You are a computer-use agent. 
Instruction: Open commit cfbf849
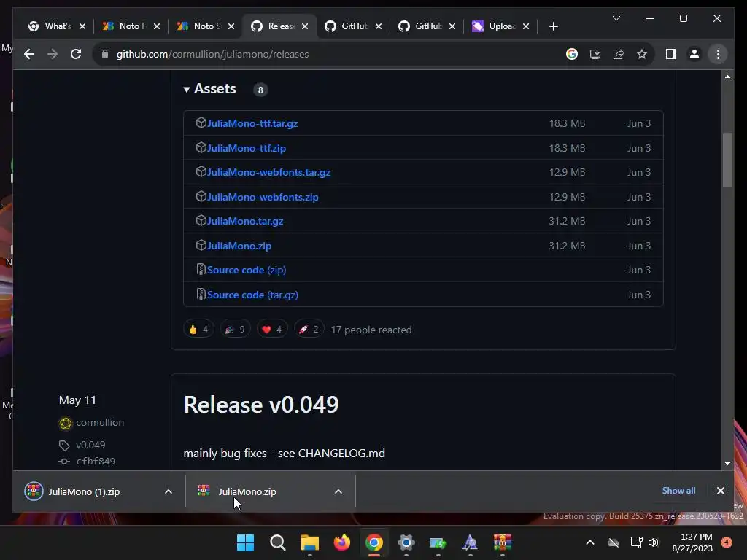(x=96, y=461)
